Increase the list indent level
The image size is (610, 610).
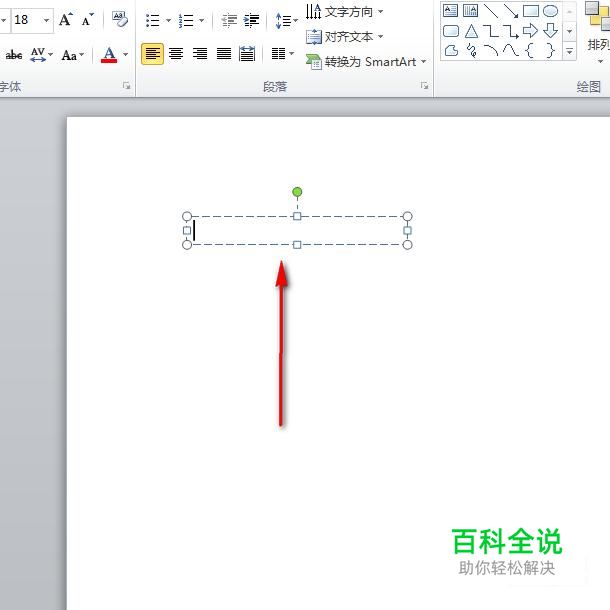click(x=251, y=20)
